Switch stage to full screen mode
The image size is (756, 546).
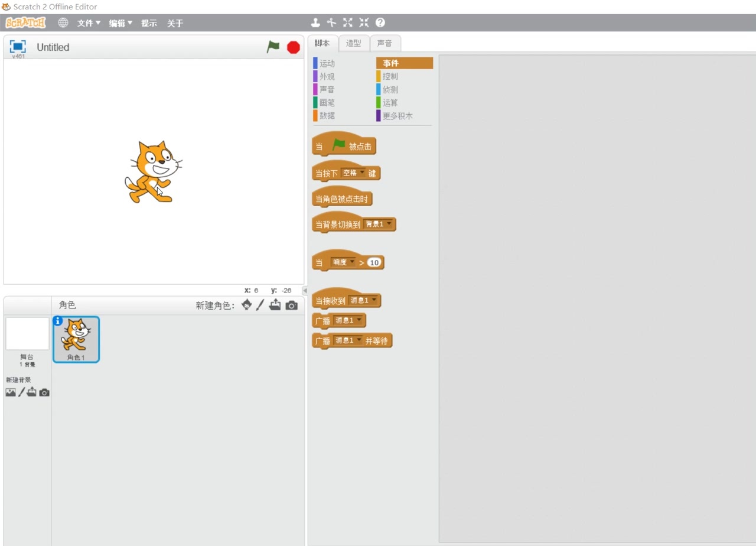[18, 47]
